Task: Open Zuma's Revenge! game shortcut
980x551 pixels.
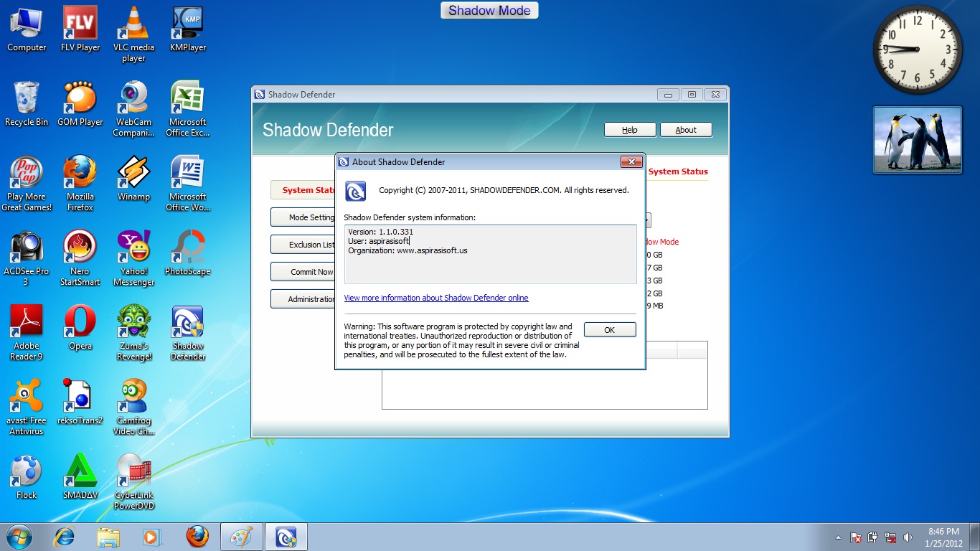Action: point(133,333)
